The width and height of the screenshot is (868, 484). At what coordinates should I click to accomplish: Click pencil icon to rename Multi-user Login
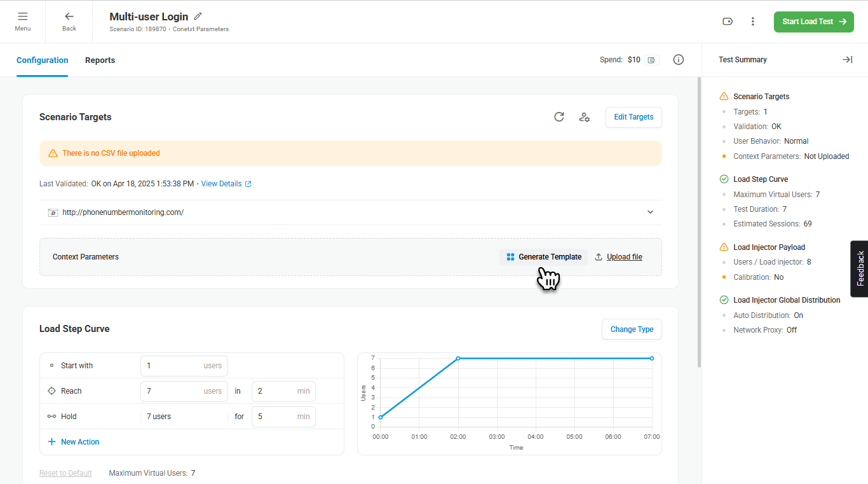tap(198, 17)
